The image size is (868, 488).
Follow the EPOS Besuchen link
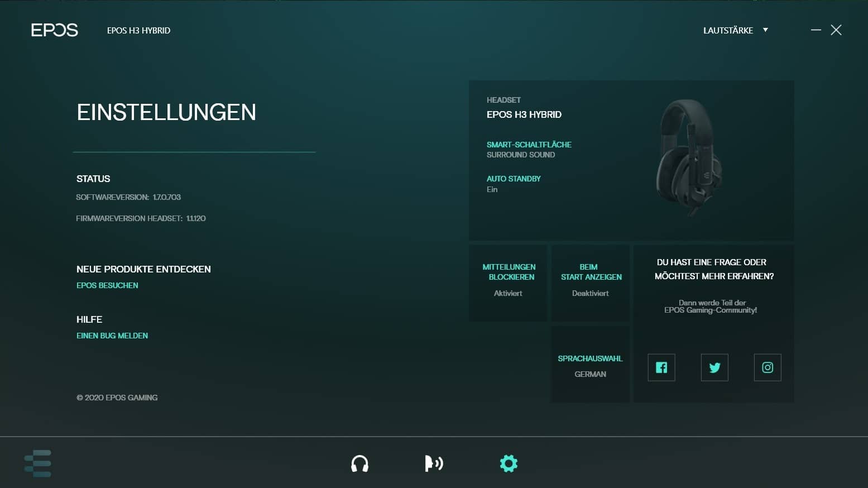[x=107, y=285]
